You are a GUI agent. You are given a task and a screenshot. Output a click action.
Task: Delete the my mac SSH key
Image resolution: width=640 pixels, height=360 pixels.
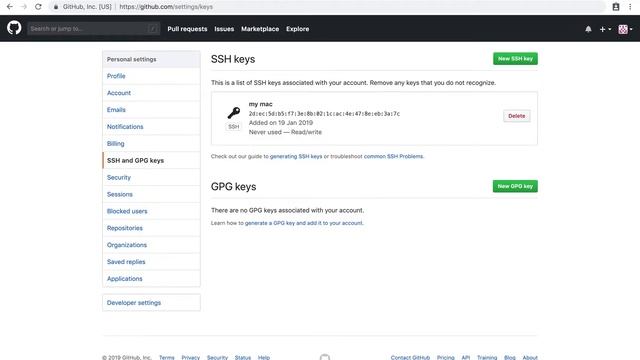point(516,116)
